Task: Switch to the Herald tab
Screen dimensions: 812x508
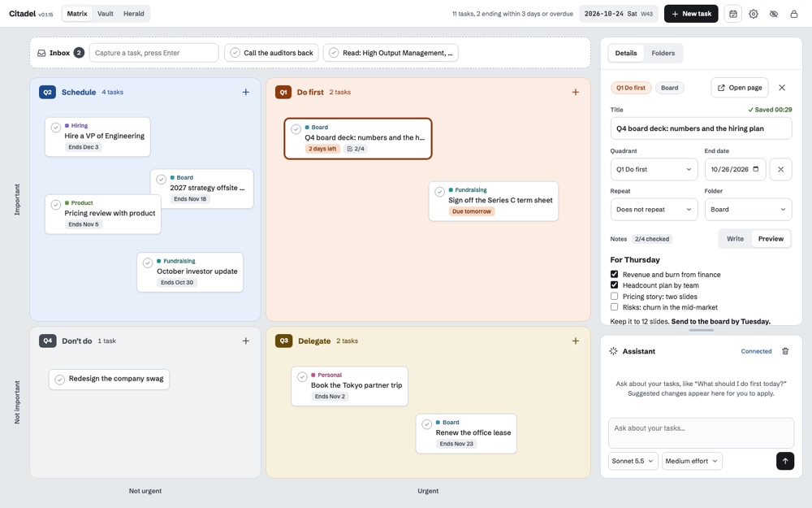Action: pyautogui.click(x=134, y=14)
